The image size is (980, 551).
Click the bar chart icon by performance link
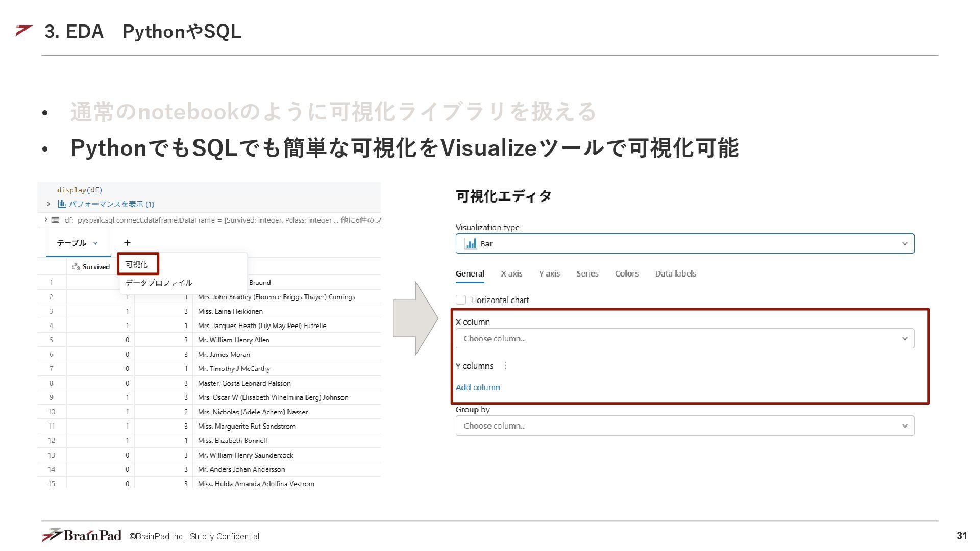[62, 204]
